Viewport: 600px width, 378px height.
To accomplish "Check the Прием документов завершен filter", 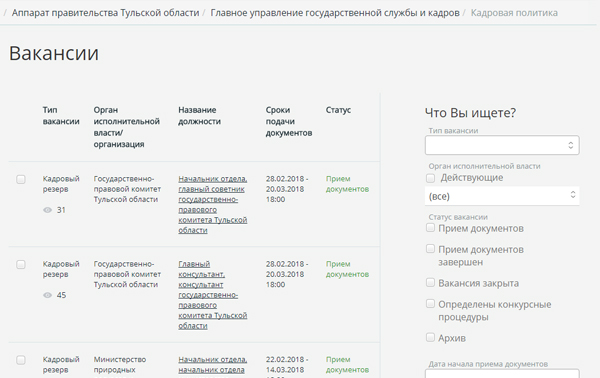I will (430, 249).
